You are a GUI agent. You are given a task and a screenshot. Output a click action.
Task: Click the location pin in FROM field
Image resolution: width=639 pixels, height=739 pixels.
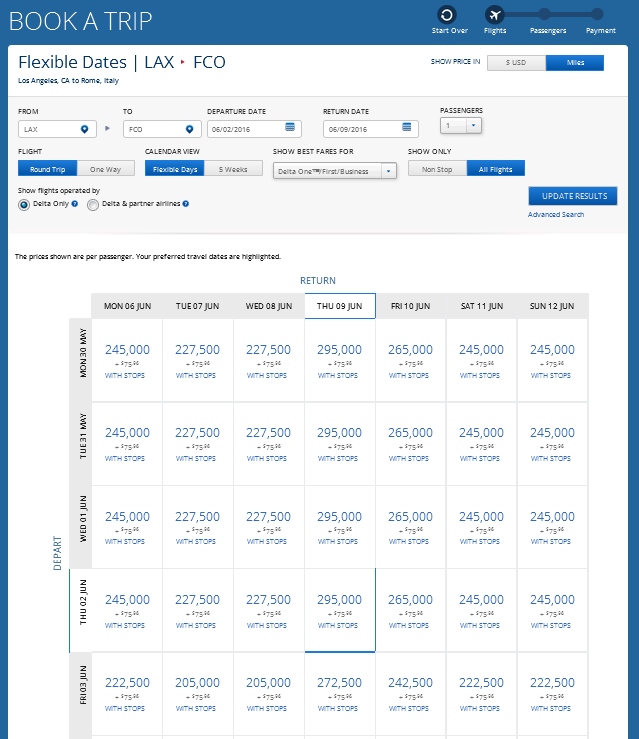(x=86, y=129)
